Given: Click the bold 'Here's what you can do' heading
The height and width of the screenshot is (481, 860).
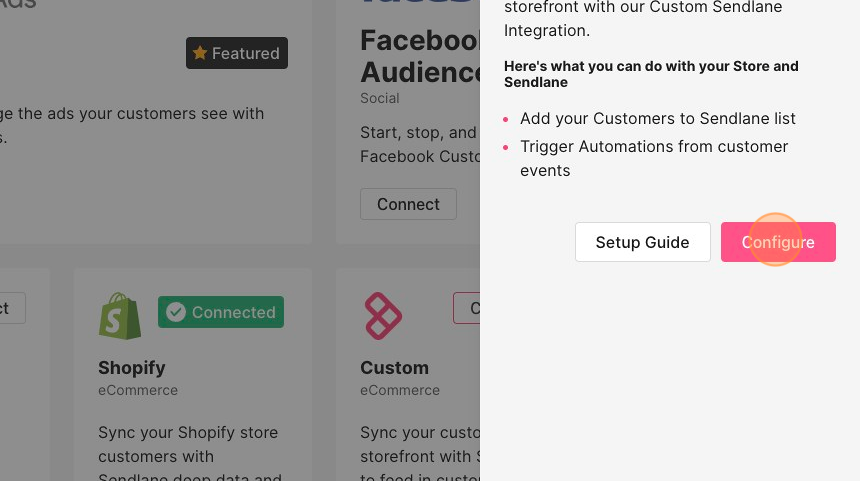Looking at the screenshot, I should [651, 74].
